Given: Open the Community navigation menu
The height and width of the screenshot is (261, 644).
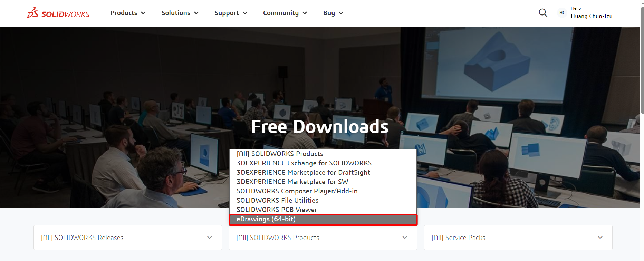Looking at the screenshot, I should click(285, 13).
